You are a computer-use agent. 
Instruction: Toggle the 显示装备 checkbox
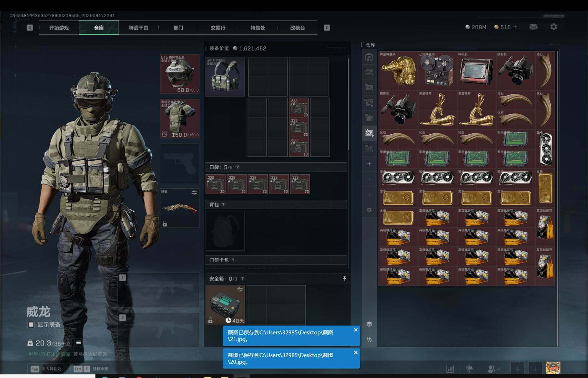pyautogui.click(x=31, y=324)
